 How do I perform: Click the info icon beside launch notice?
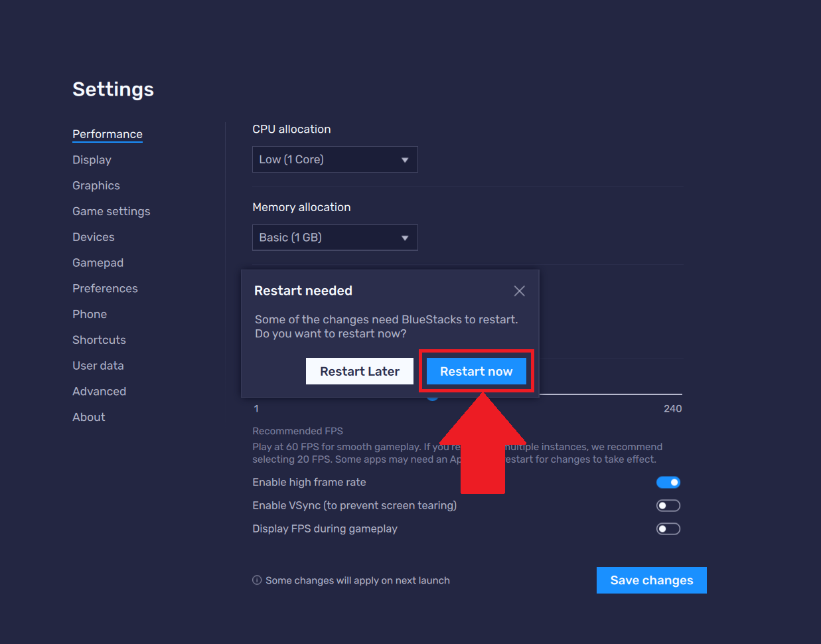257,580
